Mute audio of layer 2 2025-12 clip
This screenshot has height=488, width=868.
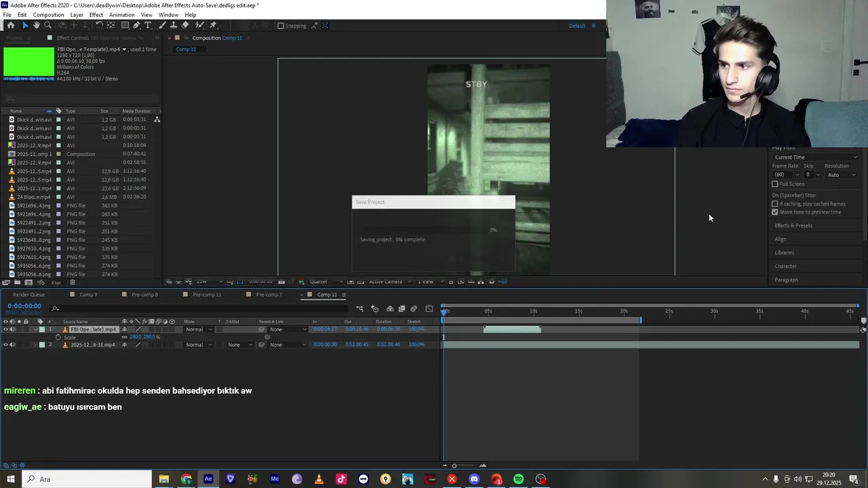12,344
